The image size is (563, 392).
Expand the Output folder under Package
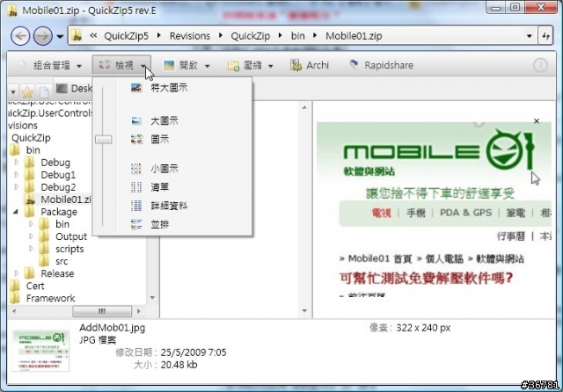pyautogui.click(x=32, y=236)
